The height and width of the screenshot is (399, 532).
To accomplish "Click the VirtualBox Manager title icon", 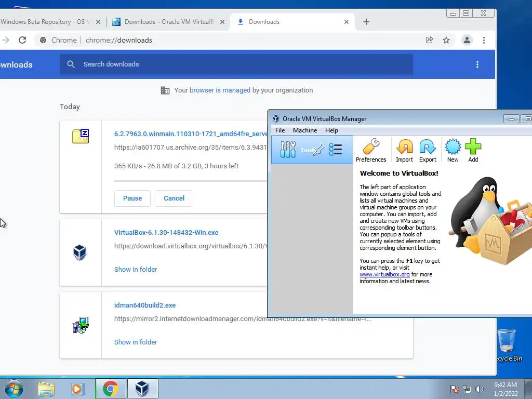I will pyautogui.click(x=276, y=119).
